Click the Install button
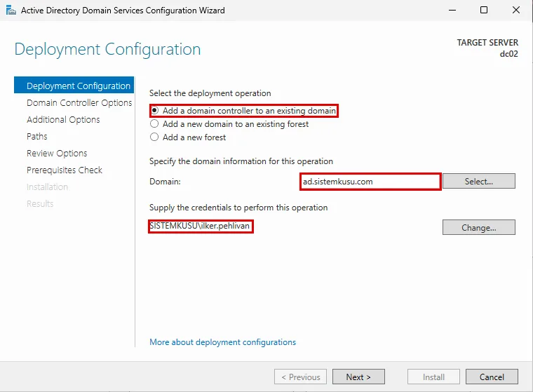The width and height of the screenshot is (533, 392). coord(433,377)
